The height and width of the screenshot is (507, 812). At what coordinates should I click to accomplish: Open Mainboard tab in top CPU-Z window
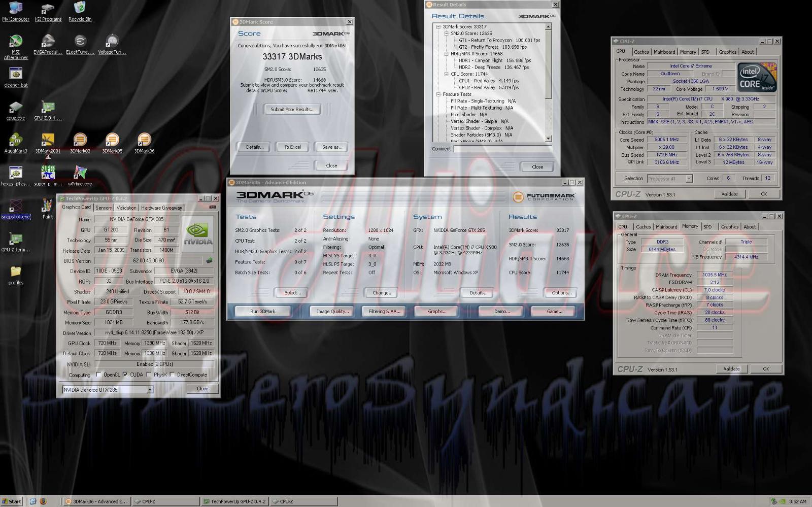(x=664, y=52)
